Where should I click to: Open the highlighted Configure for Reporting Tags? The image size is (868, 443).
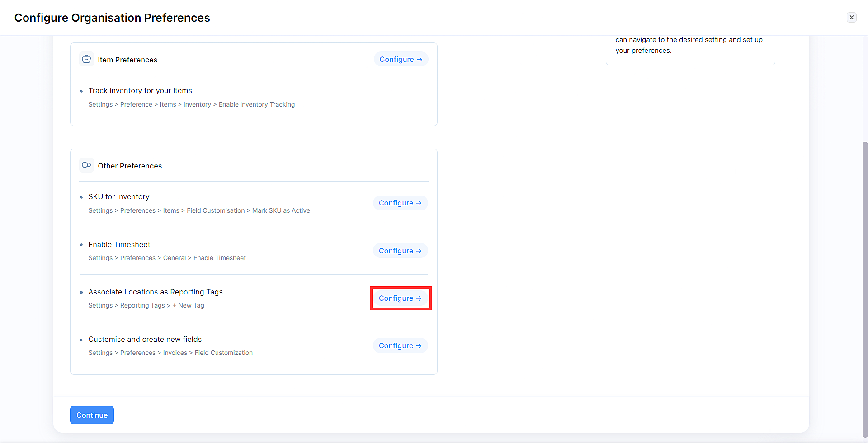tap(401, 298)
